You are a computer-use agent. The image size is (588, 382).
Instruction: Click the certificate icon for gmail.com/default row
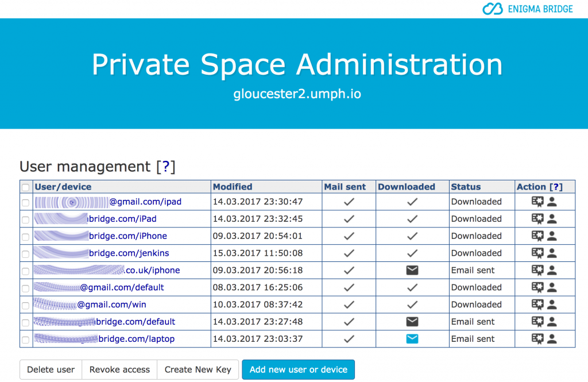coord(537,287)
